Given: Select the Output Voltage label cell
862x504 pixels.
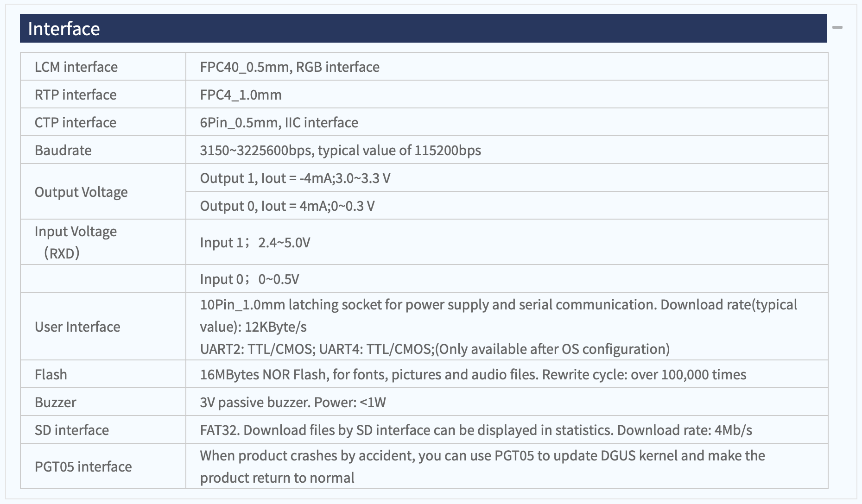Looking at the screenshot, I should point(103,191).
